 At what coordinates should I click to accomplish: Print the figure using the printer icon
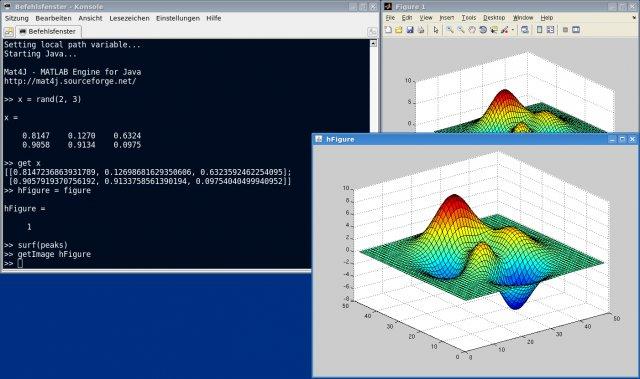point(420,29)
